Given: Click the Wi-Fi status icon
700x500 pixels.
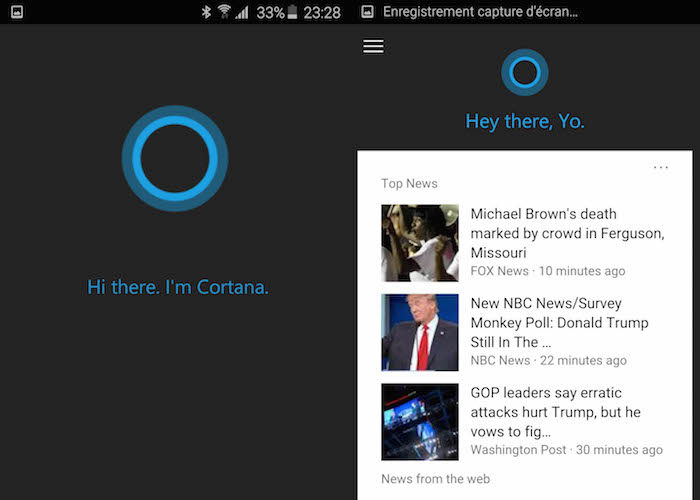Looking at the screenshot, I should [224, 12].
